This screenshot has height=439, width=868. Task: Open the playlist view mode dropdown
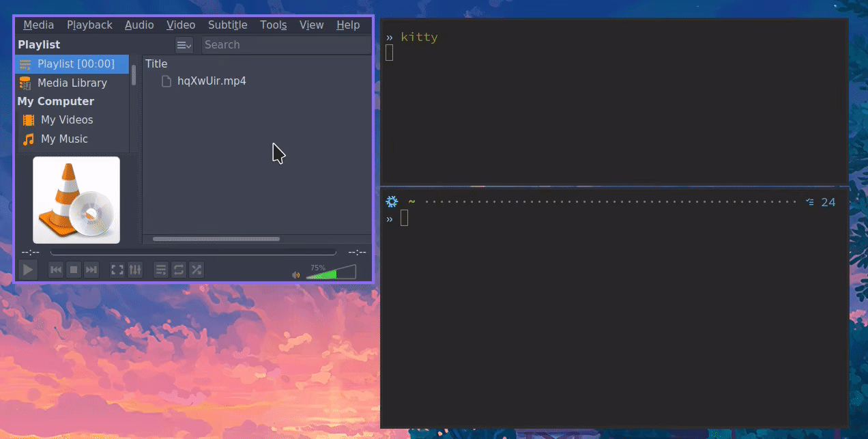point(184,45)
